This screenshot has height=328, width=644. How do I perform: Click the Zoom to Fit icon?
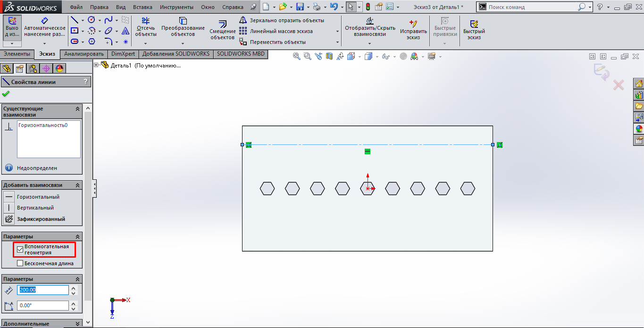[x=297, y=56]
